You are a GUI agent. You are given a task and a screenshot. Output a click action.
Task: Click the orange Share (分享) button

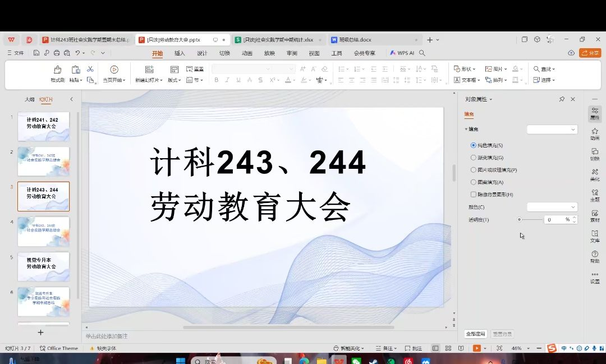pos(590,53)
